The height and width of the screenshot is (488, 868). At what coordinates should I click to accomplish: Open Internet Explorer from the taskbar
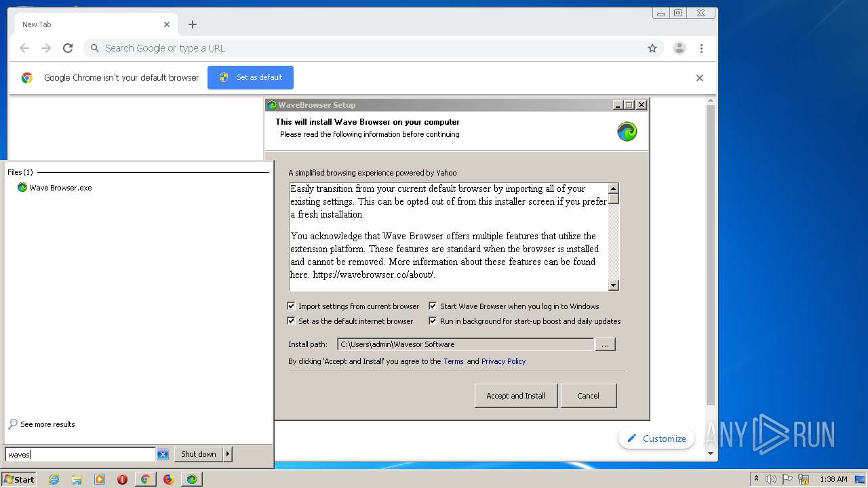click(54, 479)
